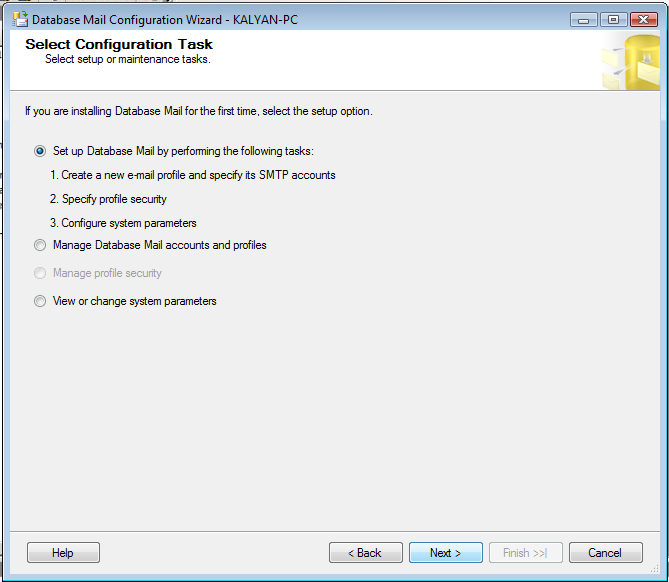669x582 pixels.
Task: Pick the View or change system parameters radio
Action: pyautogui.click(x=40, y=301)
